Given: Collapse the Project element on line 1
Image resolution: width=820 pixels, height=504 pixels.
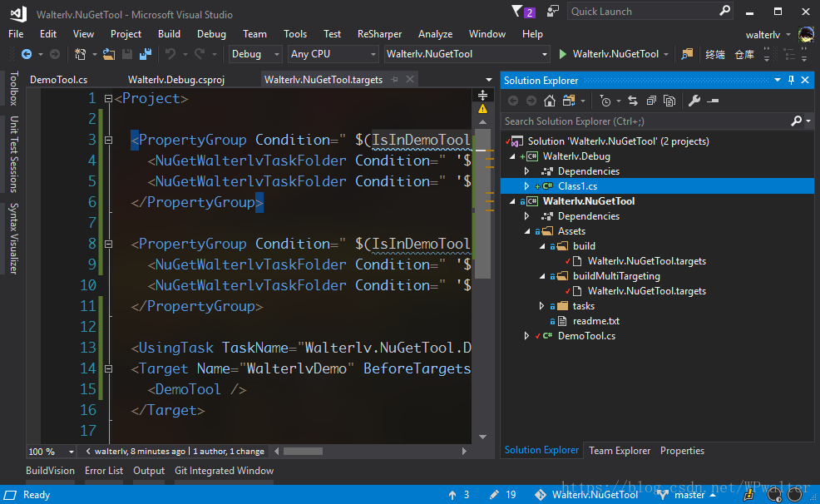Looking at the screenshot, I should coord(108,98).
